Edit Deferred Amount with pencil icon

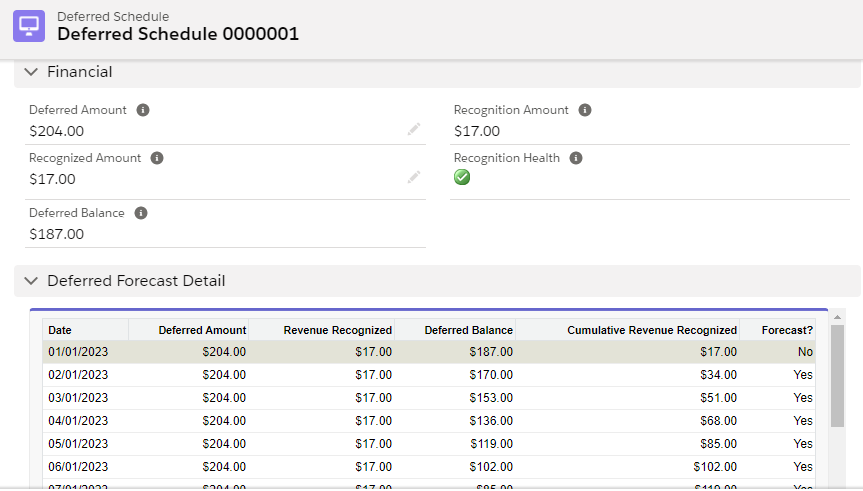[414, 129]
